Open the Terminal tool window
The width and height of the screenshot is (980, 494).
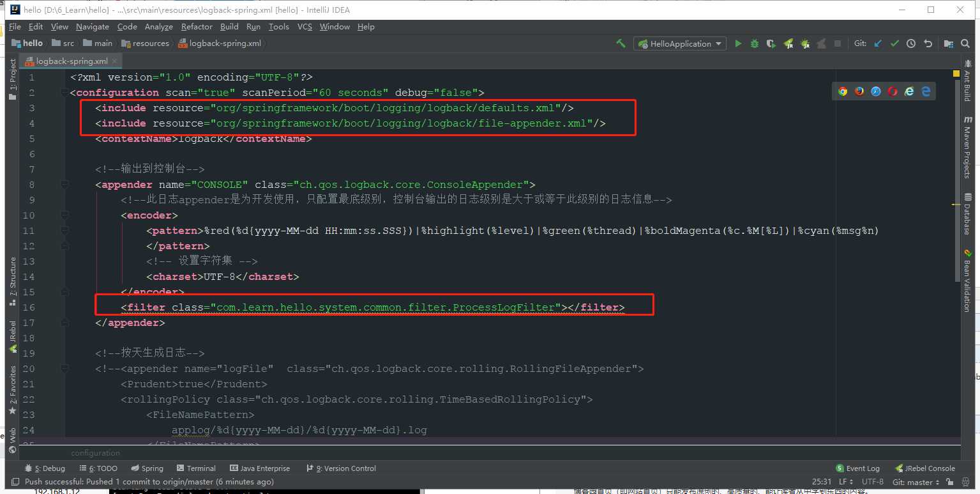point(196,468)
